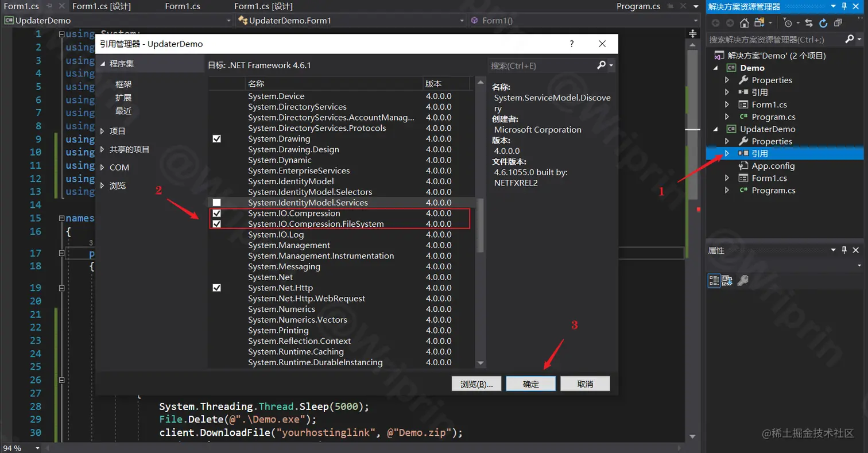
Task: Expand the COM section arrow
Action: pyautogui.click(x=103, y=168)
